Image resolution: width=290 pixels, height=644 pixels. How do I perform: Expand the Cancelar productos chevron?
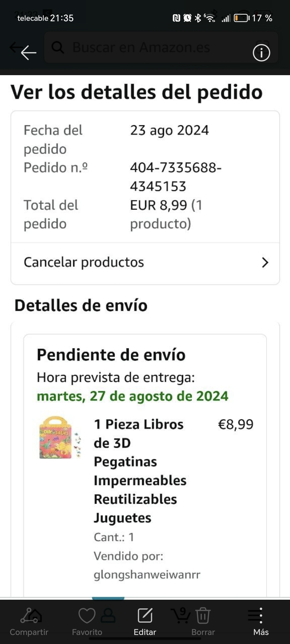[265, 263]
